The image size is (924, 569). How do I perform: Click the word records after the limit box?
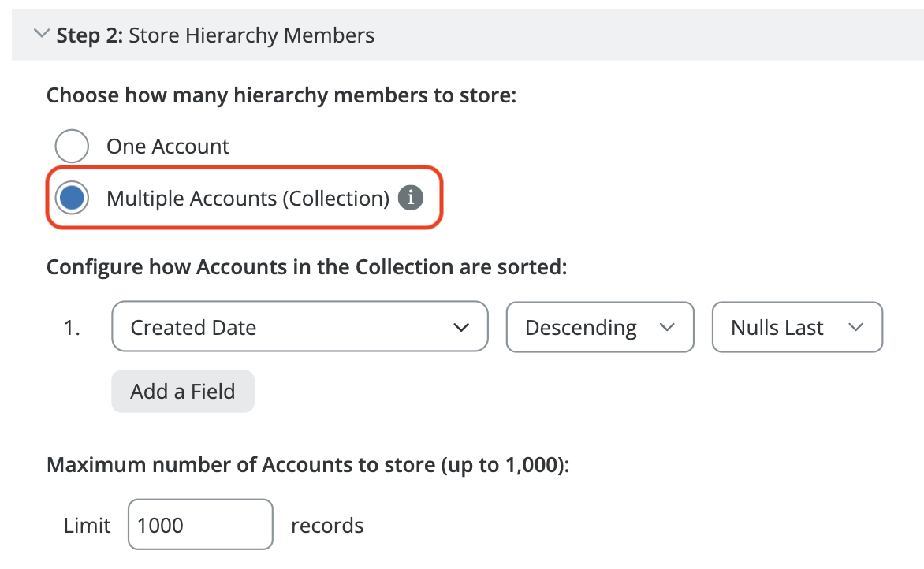tap(327, 525)
